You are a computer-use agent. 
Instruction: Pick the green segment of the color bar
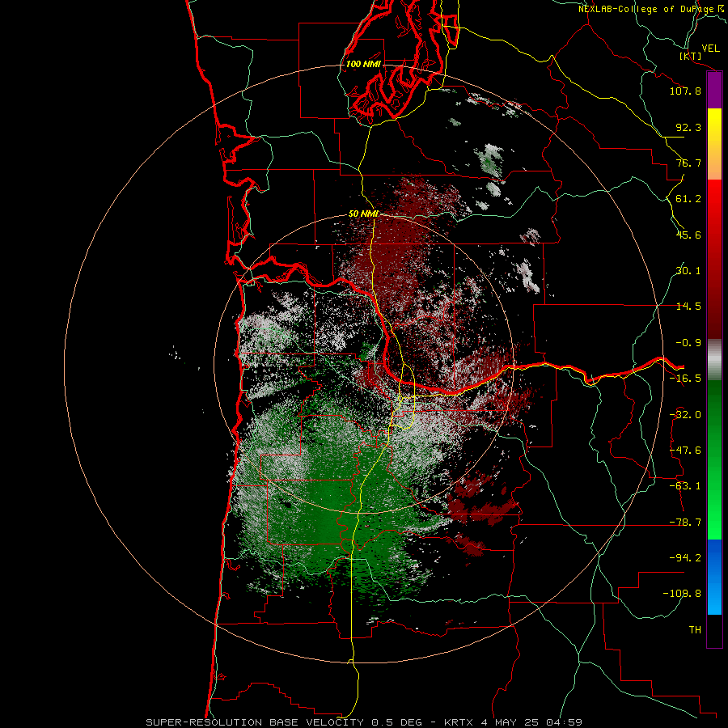tap(714, 459)
